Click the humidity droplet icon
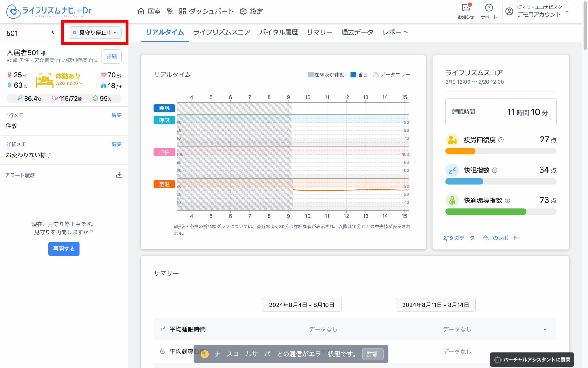The width and height of the screenshot is (588, 368). [x=9, y=85]
